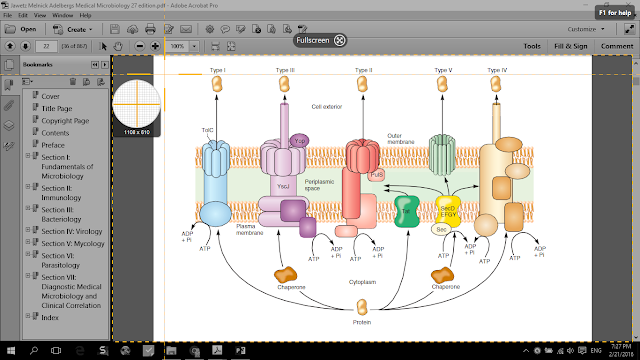Click the Bookmarks panel right-arrow button

pos(105,64)
